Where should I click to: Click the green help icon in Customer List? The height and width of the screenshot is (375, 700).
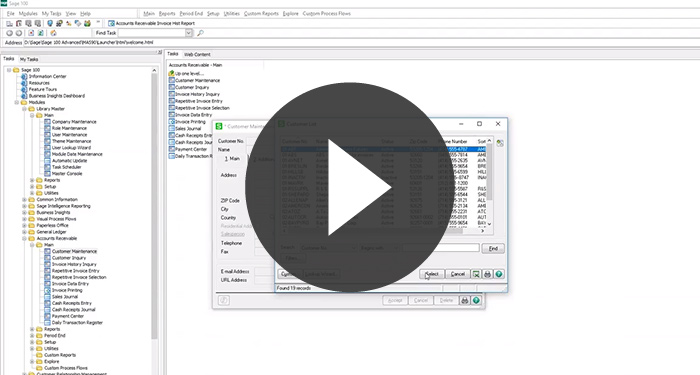click(499, 274)
